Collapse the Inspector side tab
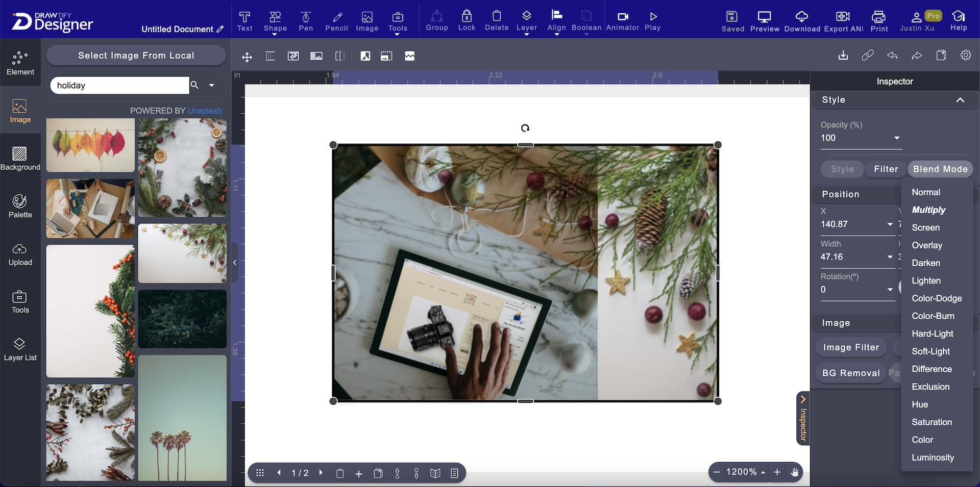The width and height of the screenshot is (980, 487). tap(803, 418)
